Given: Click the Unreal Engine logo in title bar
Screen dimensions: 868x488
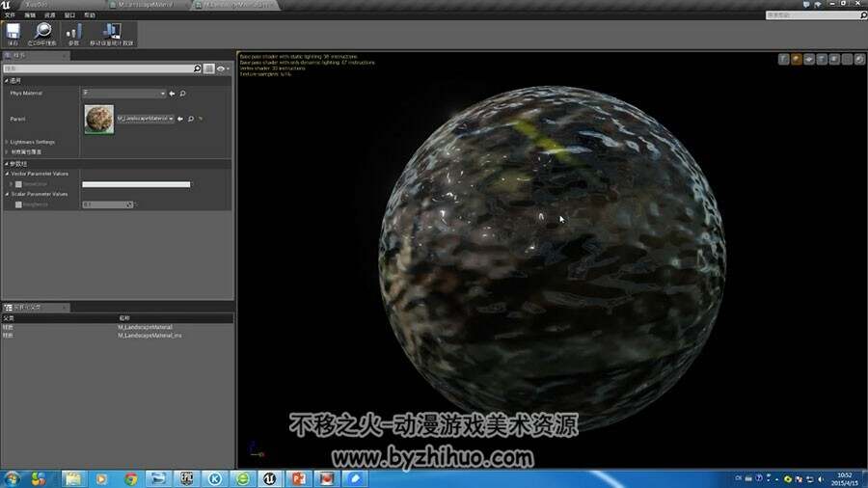Looking at the screenshot, I should click(x=6, y=5).
